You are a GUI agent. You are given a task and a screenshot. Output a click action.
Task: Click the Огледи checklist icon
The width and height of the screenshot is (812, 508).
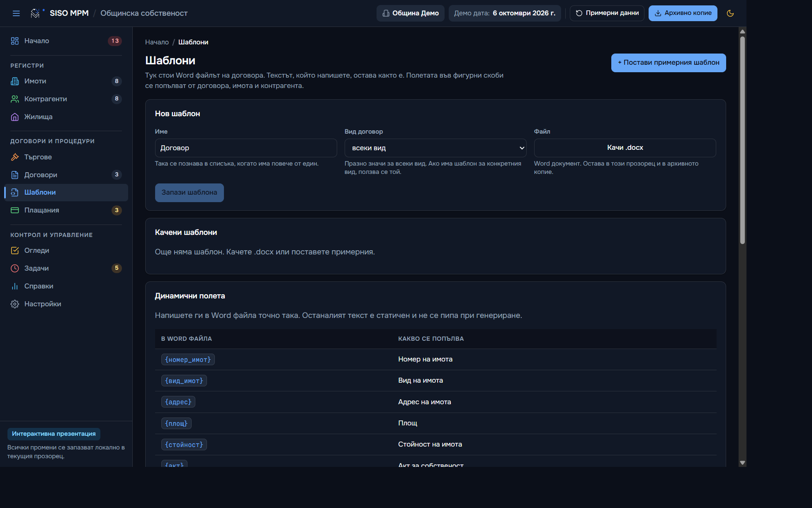15,250
